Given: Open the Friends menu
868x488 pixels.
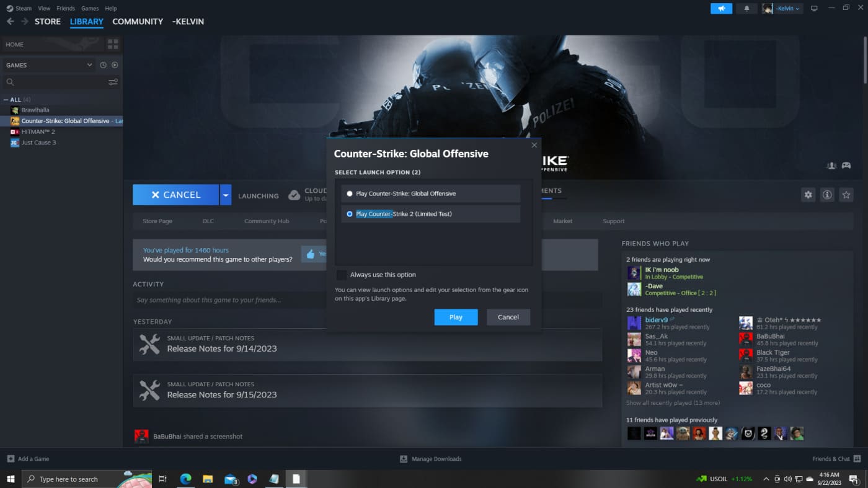Looking at the screenshot, I should click(66, 9).
